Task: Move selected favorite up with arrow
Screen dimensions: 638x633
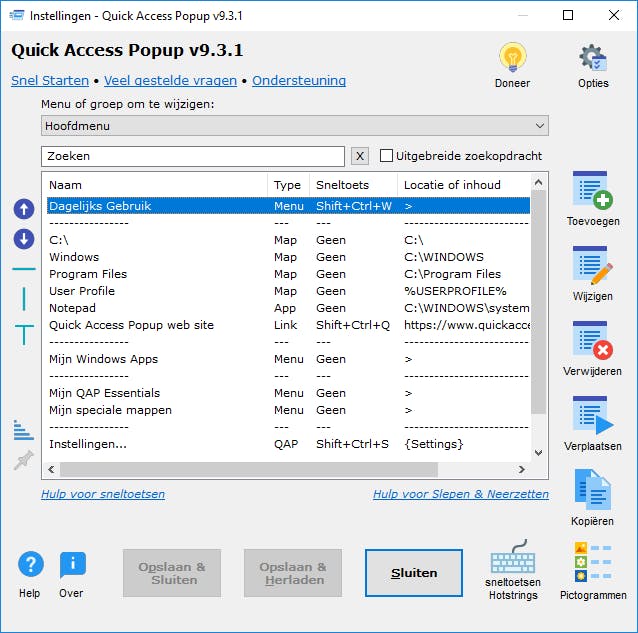Action: click(x=24, y=209)
